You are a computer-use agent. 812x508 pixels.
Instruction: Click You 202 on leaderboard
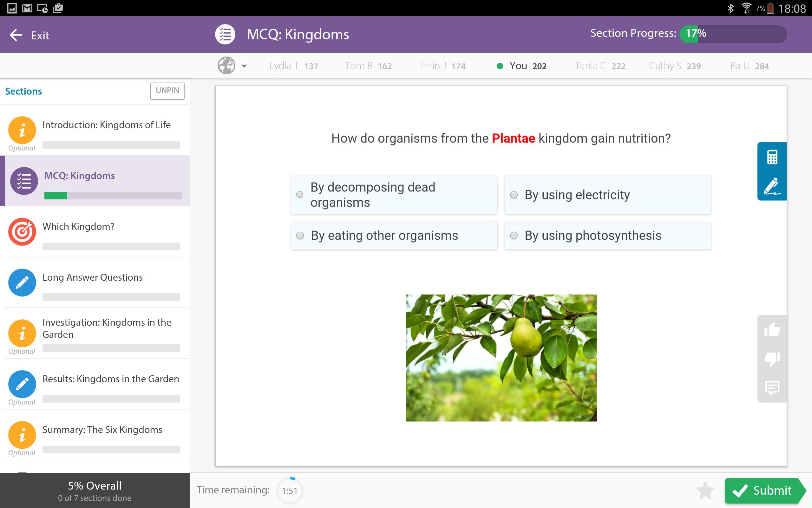[x=522, y=66]
